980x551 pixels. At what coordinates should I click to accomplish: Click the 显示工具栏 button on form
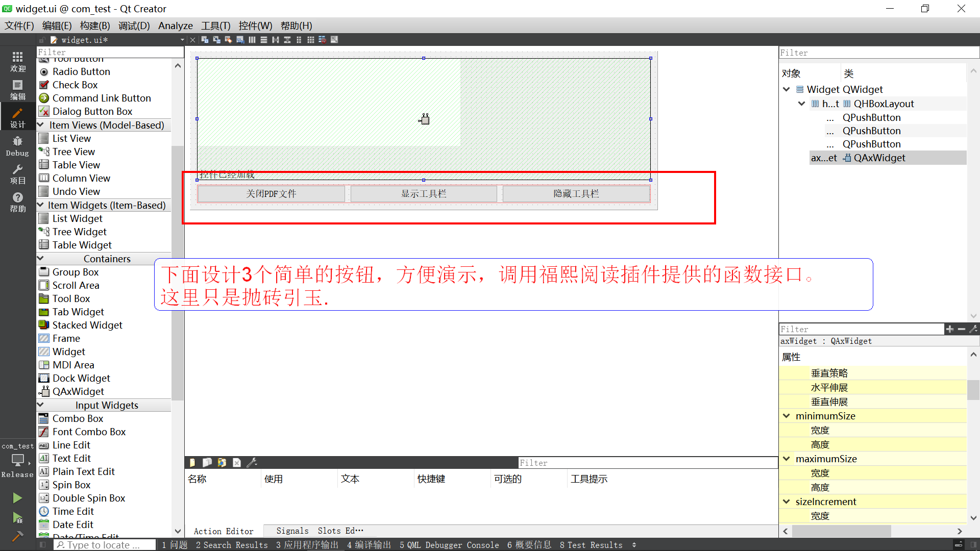coord(423,194)
